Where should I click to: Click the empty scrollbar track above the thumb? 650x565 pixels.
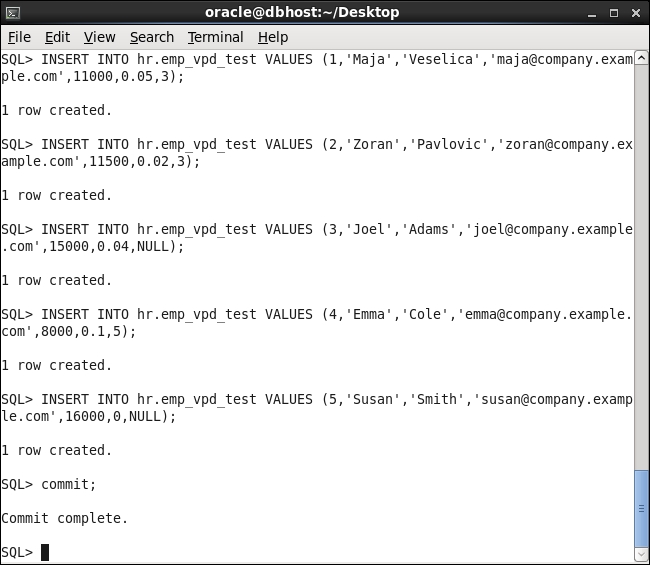(x=641, y=267)
